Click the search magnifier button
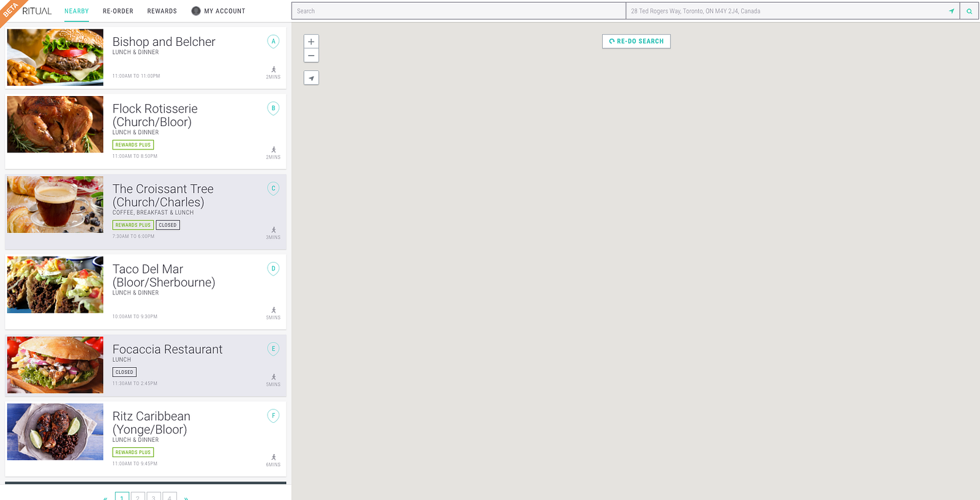980x500 pixels. pos(969,11)
